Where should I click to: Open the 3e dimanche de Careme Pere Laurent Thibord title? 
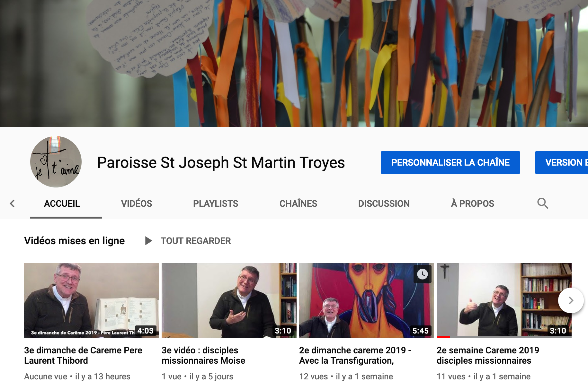[83, 355]
